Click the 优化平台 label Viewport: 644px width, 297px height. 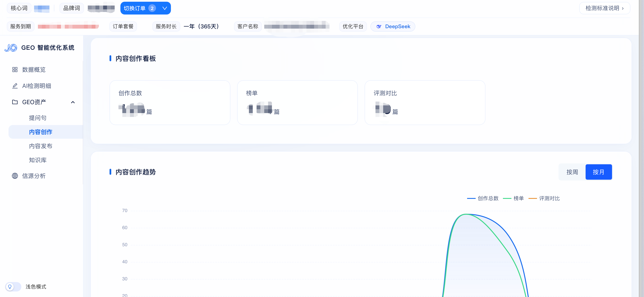(x=353, y=26)
